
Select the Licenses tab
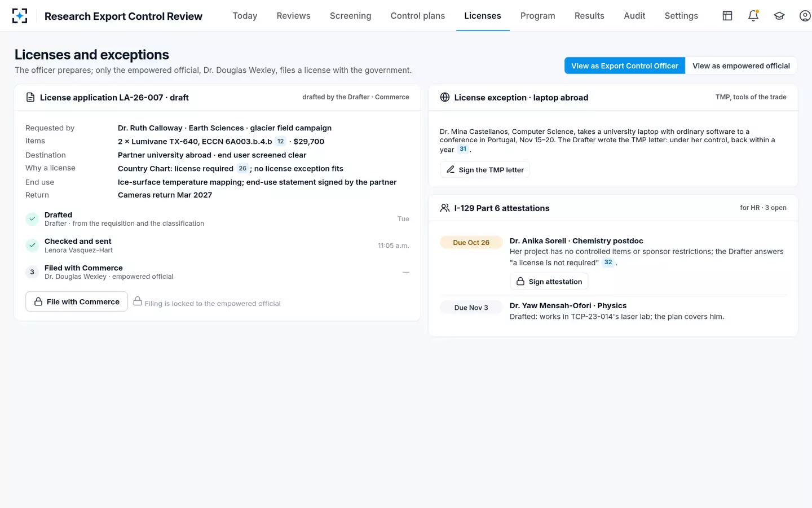point(483,16)
